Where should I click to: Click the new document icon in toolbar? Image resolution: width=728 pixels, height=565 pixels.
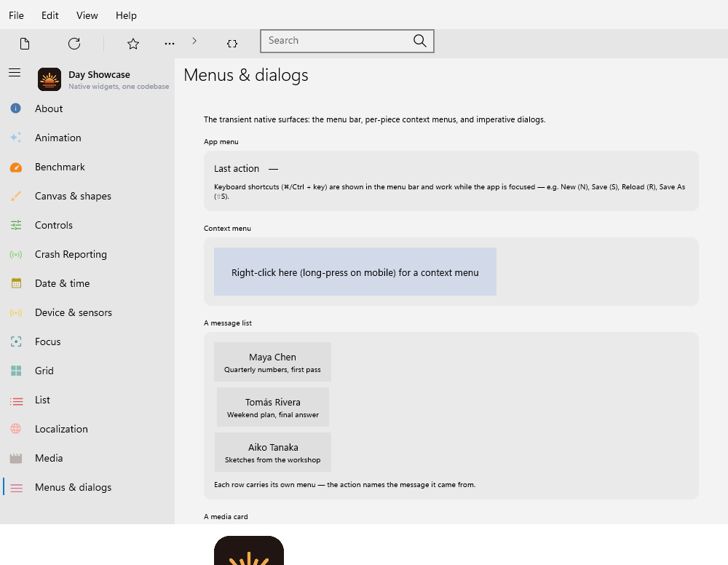point(25,44)
